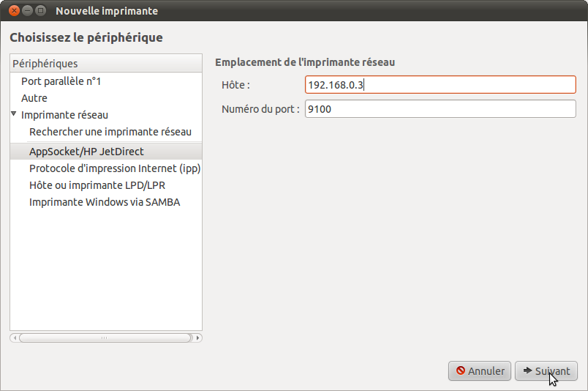Viewport: 588px width, 391px height.
Task: Focus the Numéro du port field
Action: (440, 109)
